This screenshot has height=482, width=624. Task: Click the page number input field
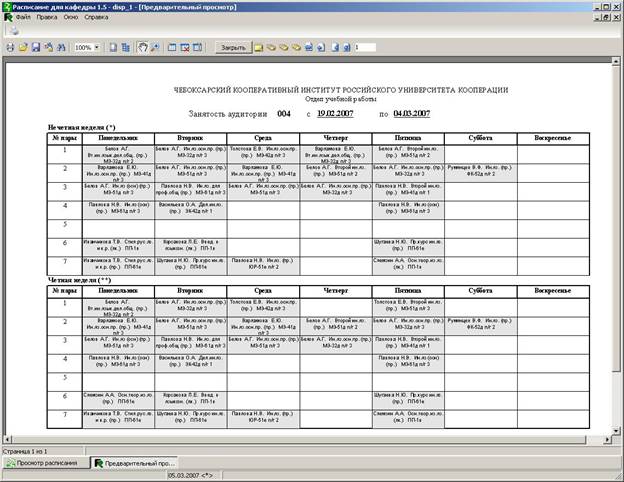(x=364, y=47)
